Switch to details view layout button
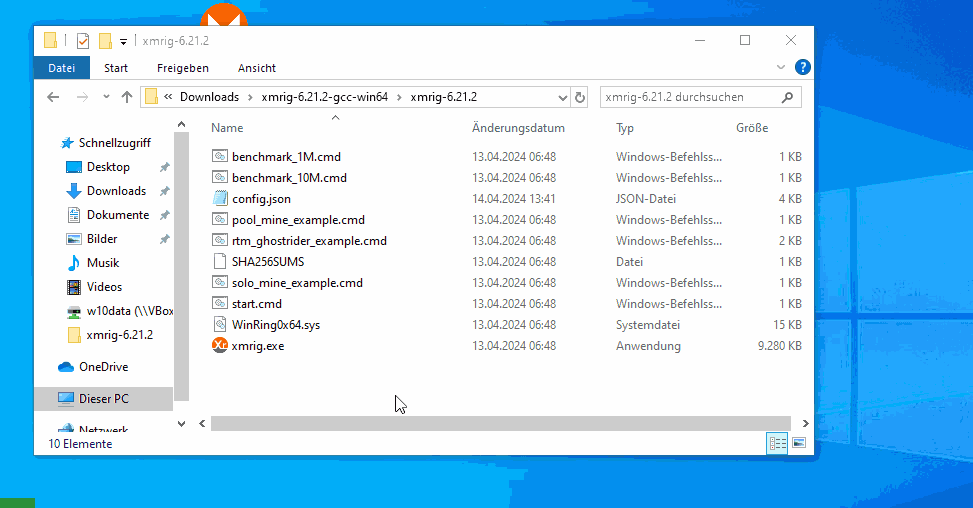Screen dimensions: 973x508 click(x=778, y=443)
